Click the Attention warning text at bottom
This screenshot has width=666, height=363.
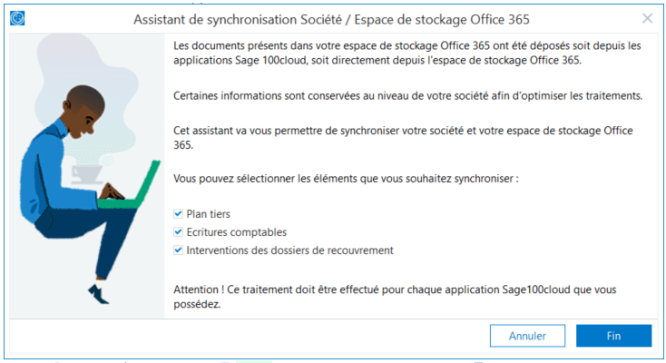pyautogui.click(x=395, y=297)
